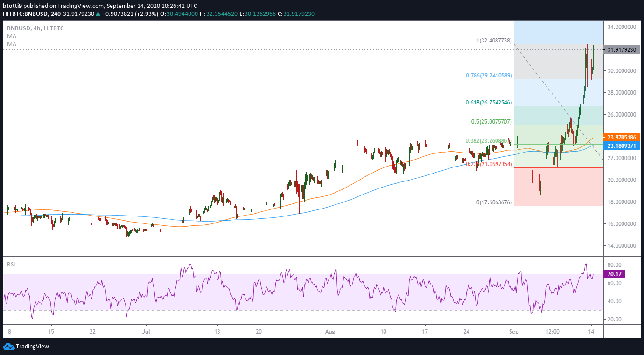This screenshot has width=644, height=355.
Task: Click the purple 70.17 RSI value tag
Action: [614, 275]
